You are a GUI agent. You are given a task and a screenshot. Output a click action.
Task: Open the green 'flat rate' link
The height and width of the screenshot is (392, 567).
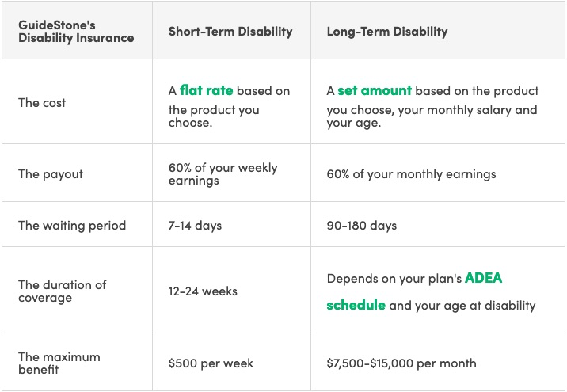[206, 90]
